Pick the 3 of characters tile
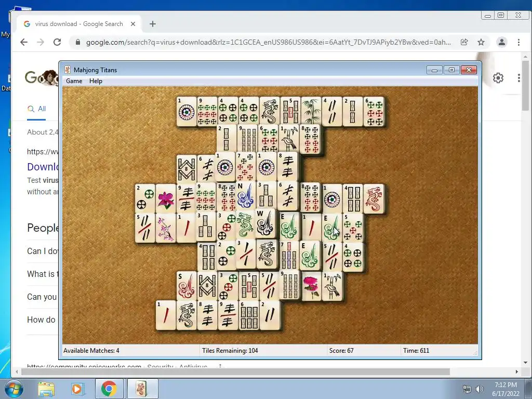Screen dimensions: 532x399 (x=246, y=254)
